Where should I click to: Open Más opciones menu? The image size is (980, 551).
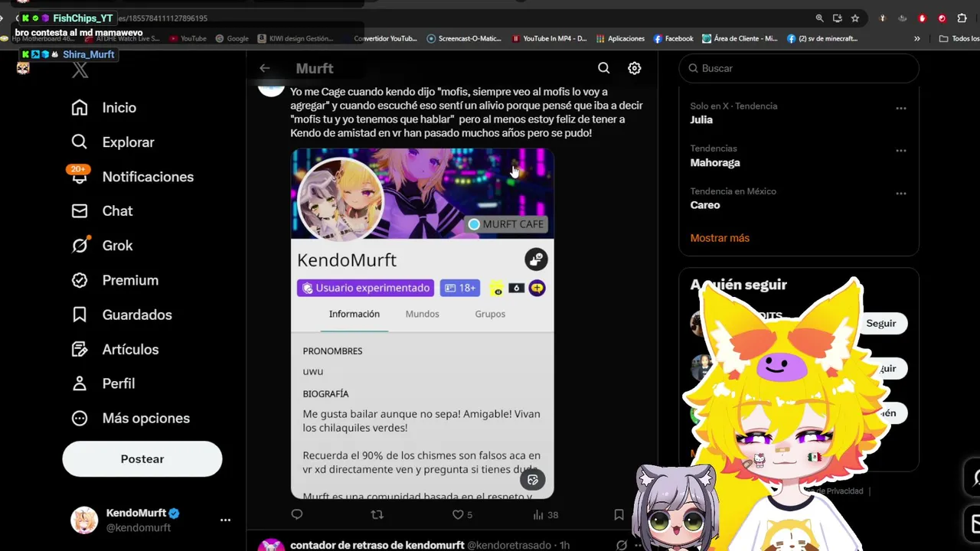[x=130, y=418]
